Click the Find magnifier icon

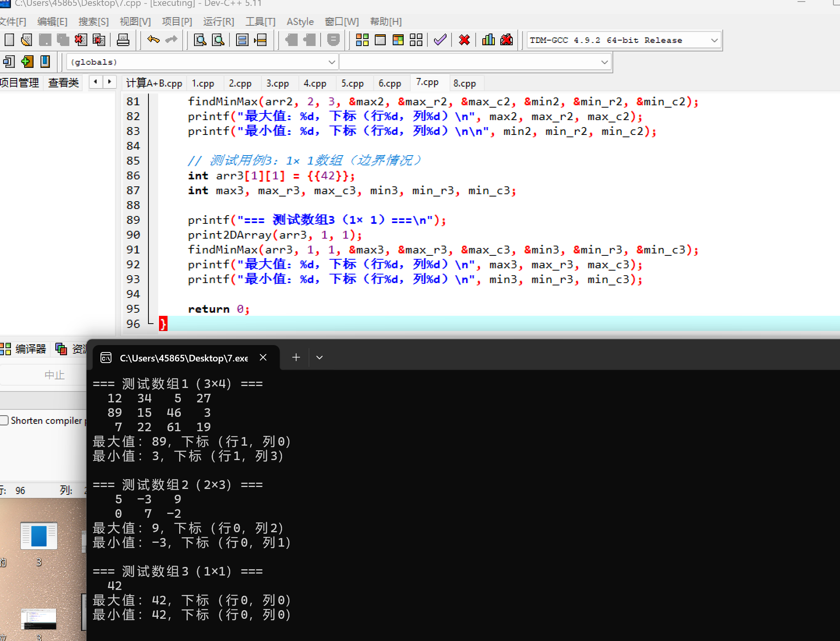[x=200, y=40]
